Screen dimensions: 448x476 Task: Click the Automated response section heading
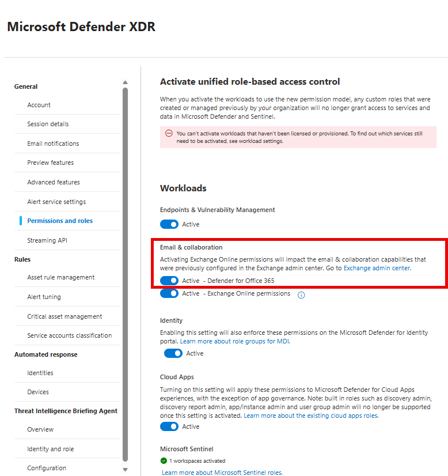click(x=46, y=354)
